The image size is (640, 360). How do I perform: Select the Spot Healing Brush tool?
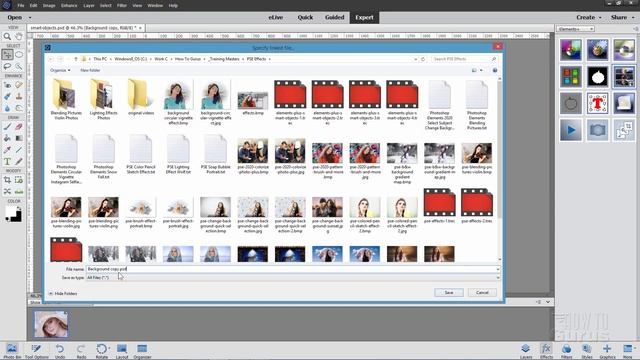point(19,85)
